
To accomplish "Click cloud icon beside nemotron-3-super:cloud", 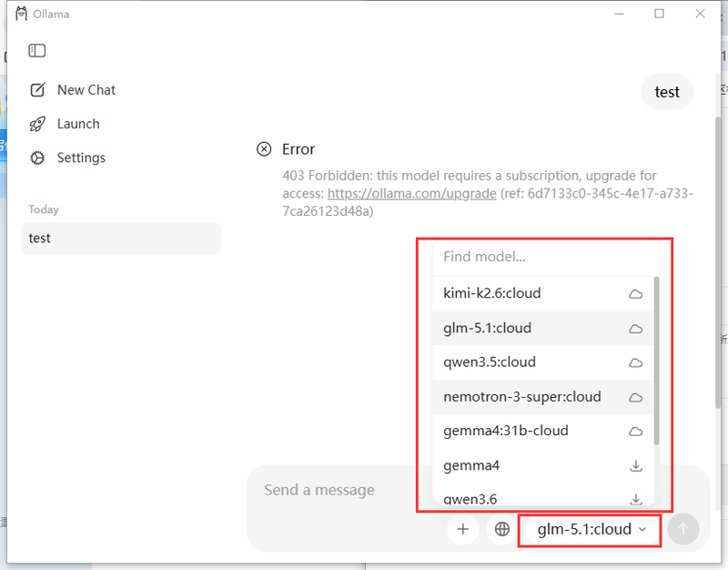I will tap(635, 398).
